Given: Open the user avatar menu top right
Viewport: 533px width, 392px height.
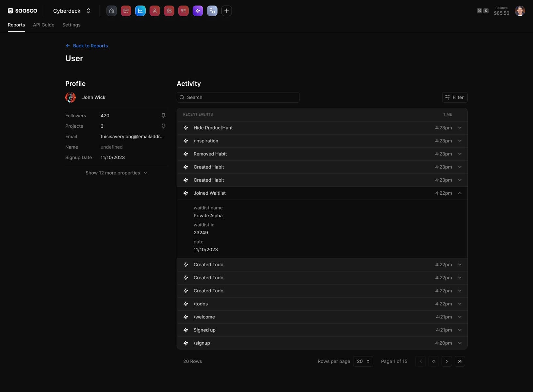Looking at the screenshot, I should tap(520, 11).
